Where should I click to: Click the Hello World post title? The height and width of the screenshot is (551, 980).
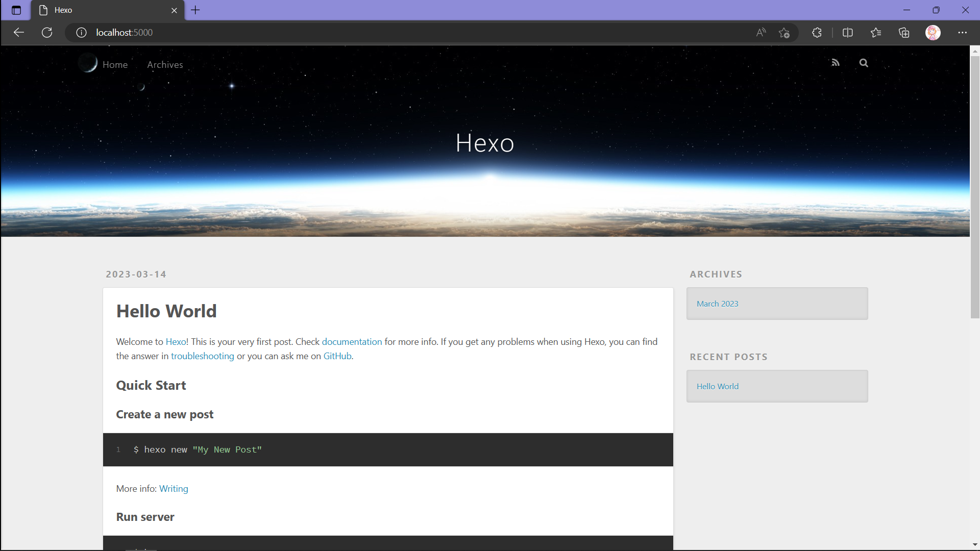(x=166, y=311)
